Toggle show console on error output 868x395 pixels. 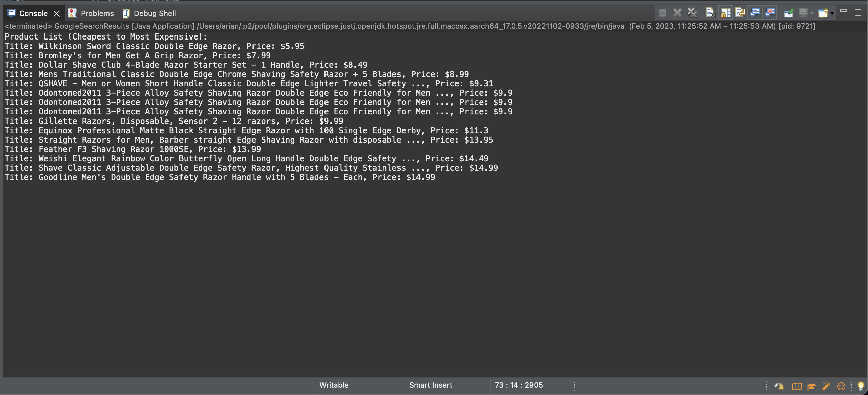(x=770, y=13)
